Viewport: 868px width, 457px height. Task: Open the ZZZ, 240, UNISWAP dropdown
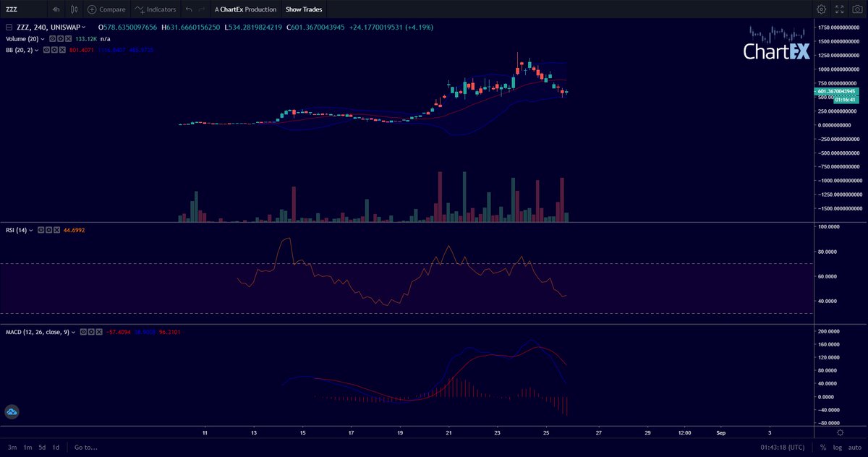(49, 27)
